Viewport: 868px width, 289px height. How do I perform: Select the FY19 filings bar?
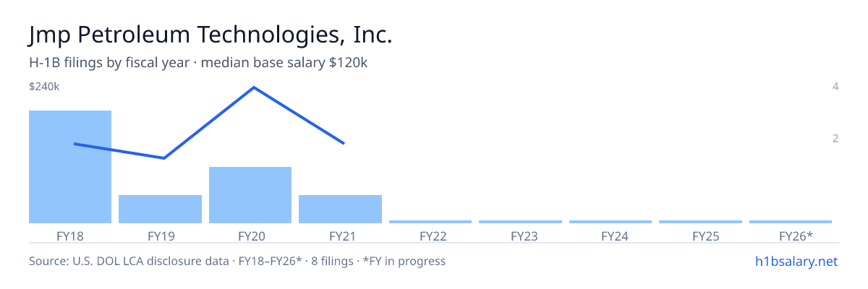160,210
